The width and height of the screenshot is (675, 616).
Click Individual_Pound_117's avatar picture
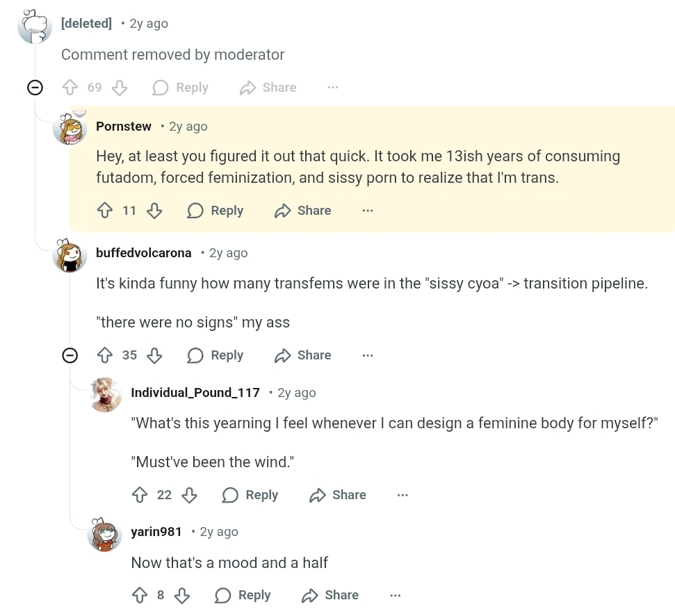click(106, 395)
